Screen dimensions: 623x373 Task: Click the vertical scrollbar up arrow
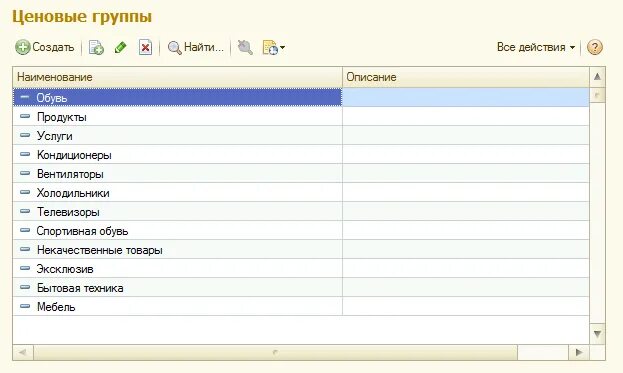tap(597, 77)
